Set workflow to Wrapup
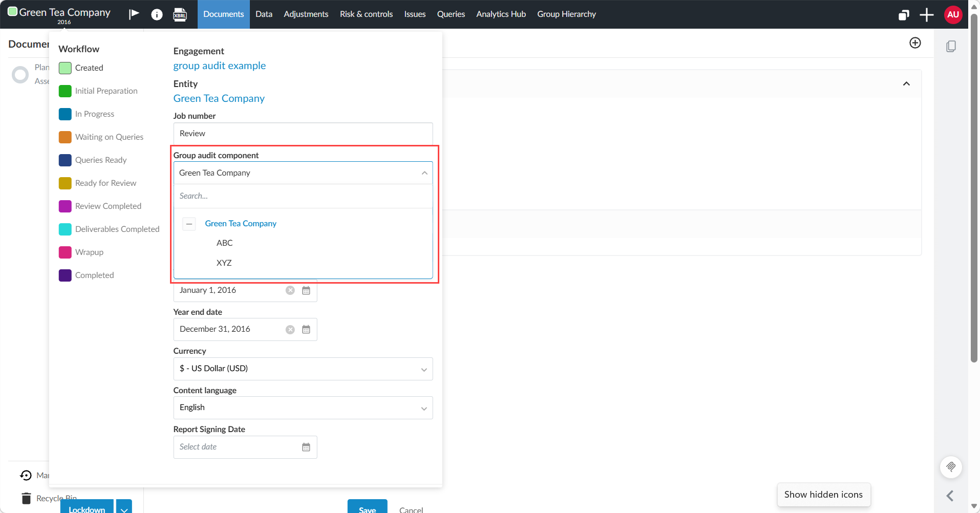This screenshot has height=513, width=980. click(x=81, y=252)
